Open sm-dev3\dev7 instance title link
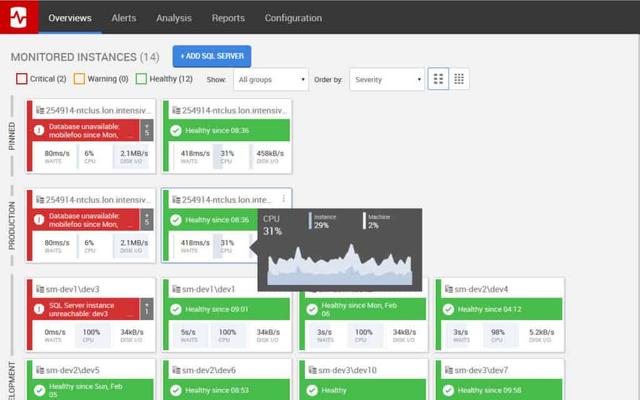 [485, 370]
